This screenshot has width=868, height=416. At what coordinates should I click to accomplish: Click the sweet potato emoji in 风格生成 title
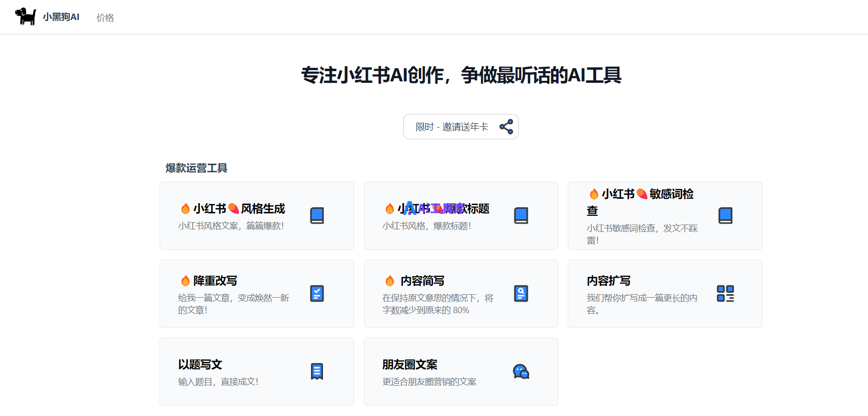234,208
